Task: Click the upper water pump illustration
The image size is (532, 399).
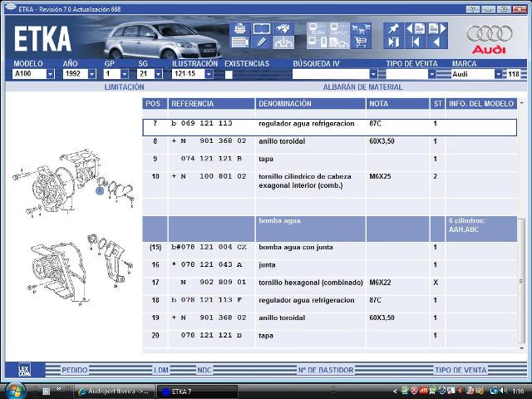Action: (x=73, y=182)
